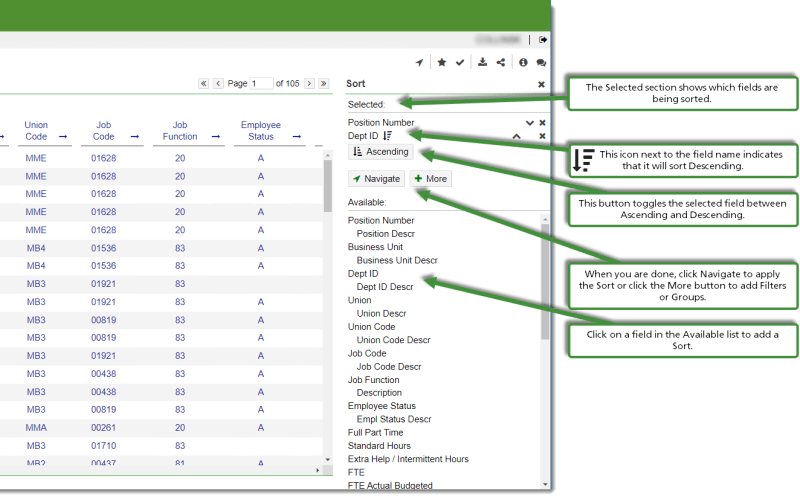800x496 pixels.
Task: Click the Available list scroll down arrow
Action: point(545,484)
